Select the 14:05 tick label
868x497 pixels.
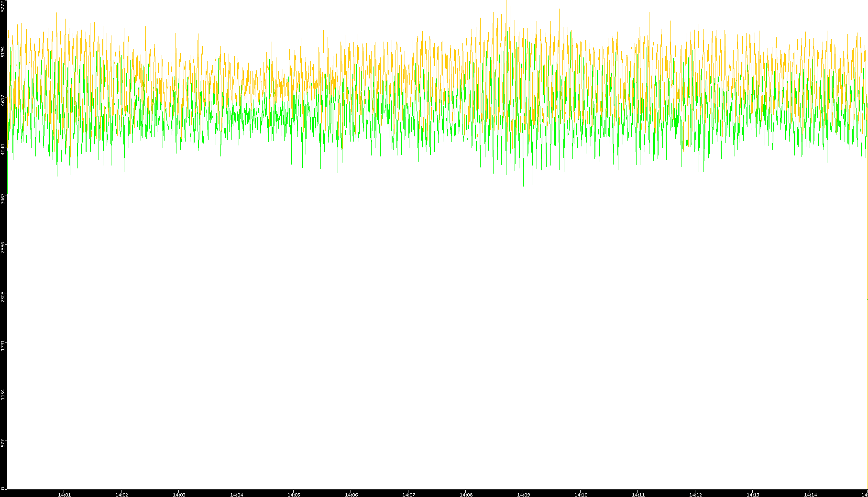click(294, 495)
